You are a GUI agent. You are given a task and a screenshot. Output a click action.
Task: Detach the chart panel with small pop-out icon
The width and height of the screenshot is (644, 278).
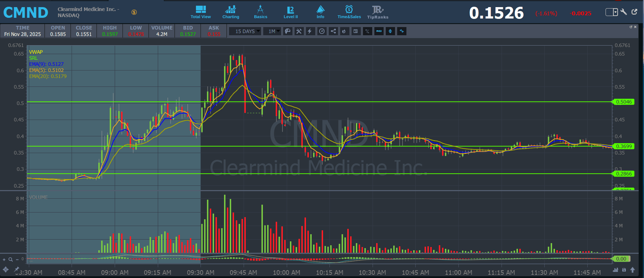click(x=631, y=27)
